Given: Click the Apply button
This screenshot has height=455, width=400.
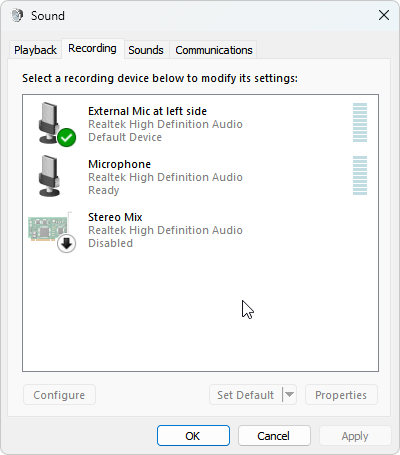Looking at the screenshot, I should 355,436.
